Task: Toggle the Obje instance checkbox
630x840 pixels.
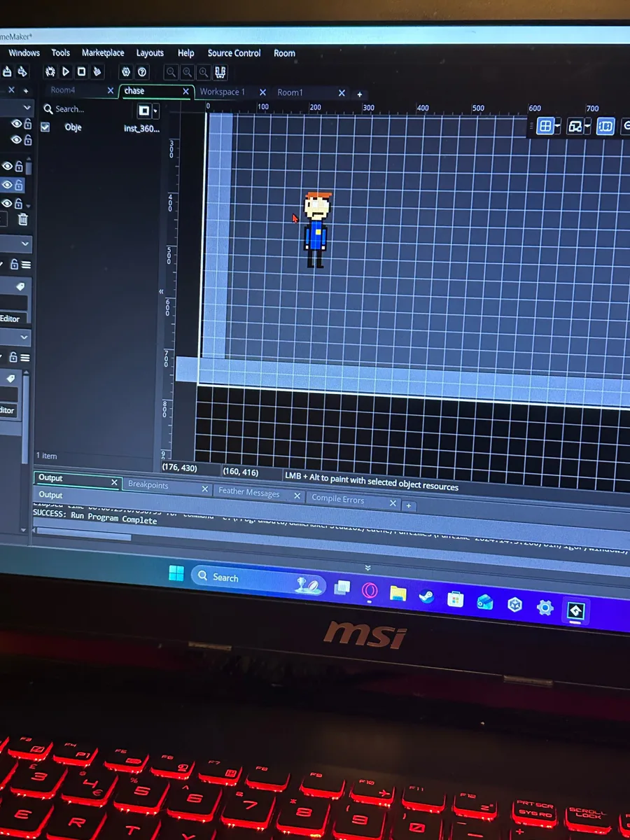Action: pyautogui.click(x=45, y=127)
